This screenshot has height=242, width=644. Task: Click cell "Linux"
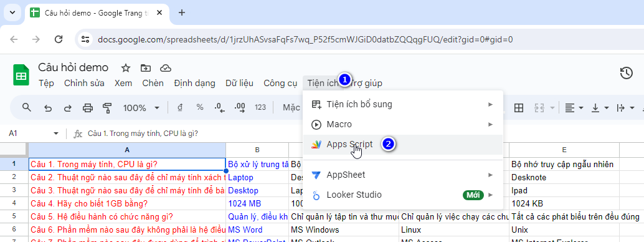454,230
